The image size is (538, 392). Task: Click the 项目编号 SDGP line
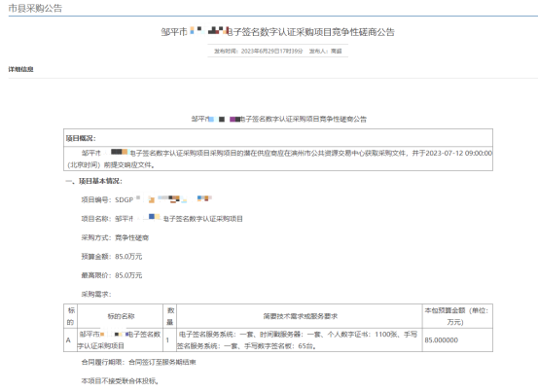[x=147, y=199]
